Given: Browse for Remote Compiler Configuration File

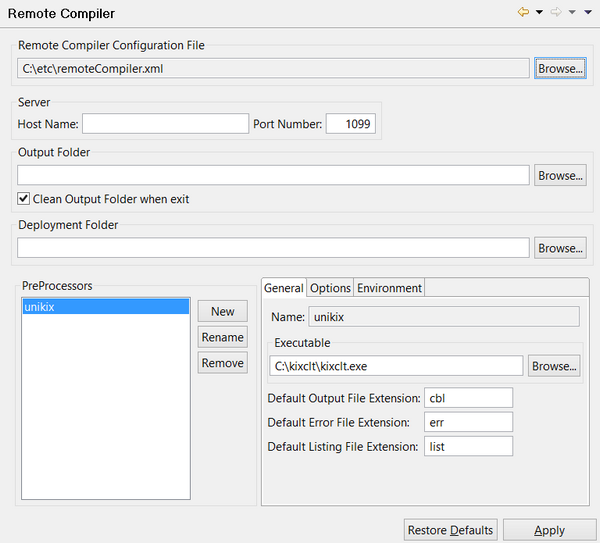Looking at the screenshot, I should pyautogui.click(x=560, y=68).
